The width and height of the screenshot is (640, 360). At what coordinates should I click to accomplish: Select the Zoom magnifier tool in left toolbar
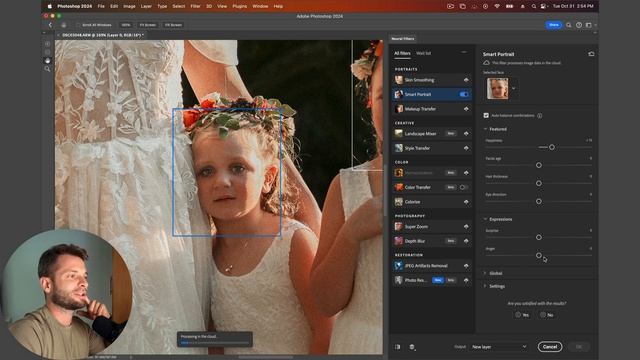[x=48, y=69]
